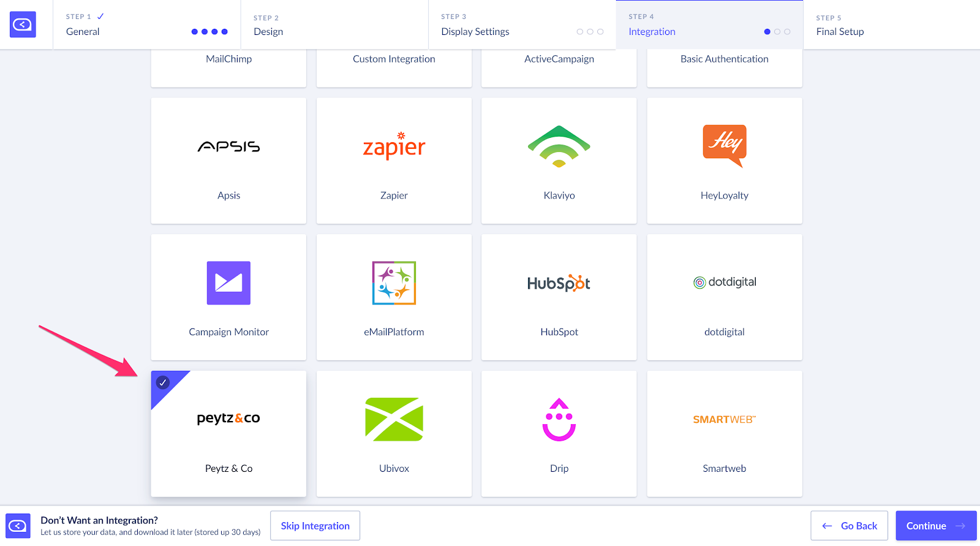Click the HubSpot logo
Viewport: 980px width, 546px height.
click(559, 283)
